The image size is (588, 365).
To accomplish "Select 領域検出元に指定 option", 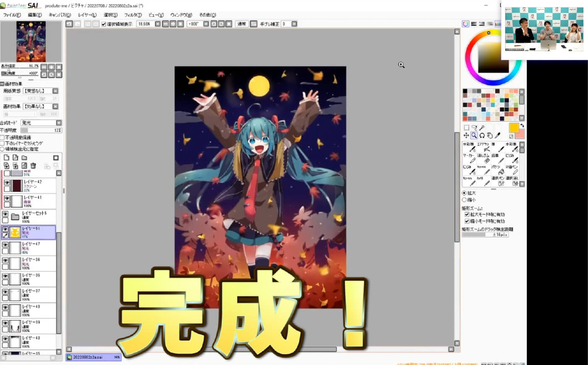I will [x=3, y=149].
